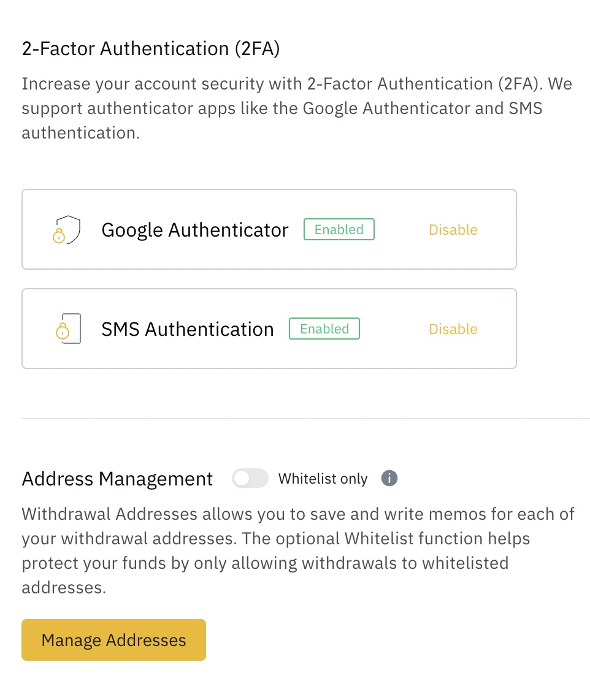The width and height of the screenshot is (590, 700).
Task: Select the mobile device icon for SMS Authentication
Action: pyautogui.click(x=66, y=329)
